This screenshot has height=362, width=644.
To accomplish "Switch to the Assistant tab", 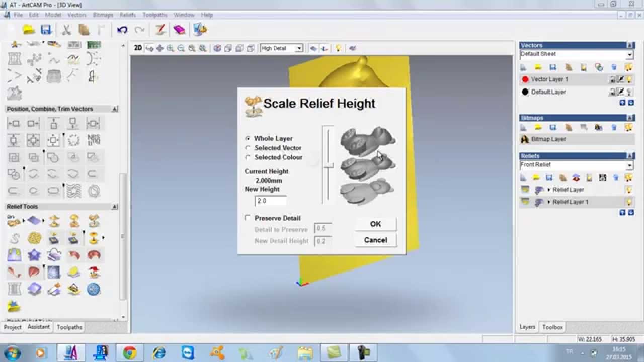I will 39,327.
